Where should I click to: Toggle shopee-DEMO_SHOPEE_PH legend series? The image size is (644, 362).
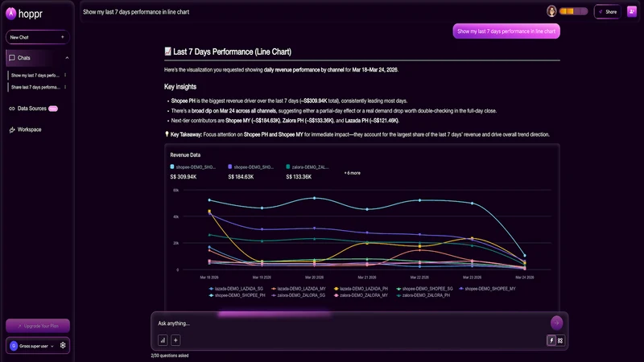click(x=237, y=295)
